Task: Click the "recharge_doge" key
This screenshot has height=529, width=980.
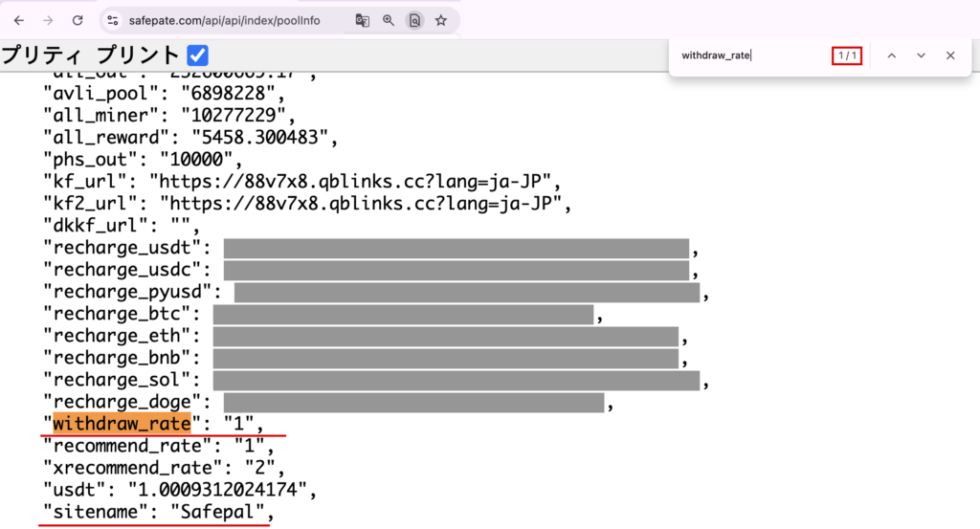Action: 122,402
